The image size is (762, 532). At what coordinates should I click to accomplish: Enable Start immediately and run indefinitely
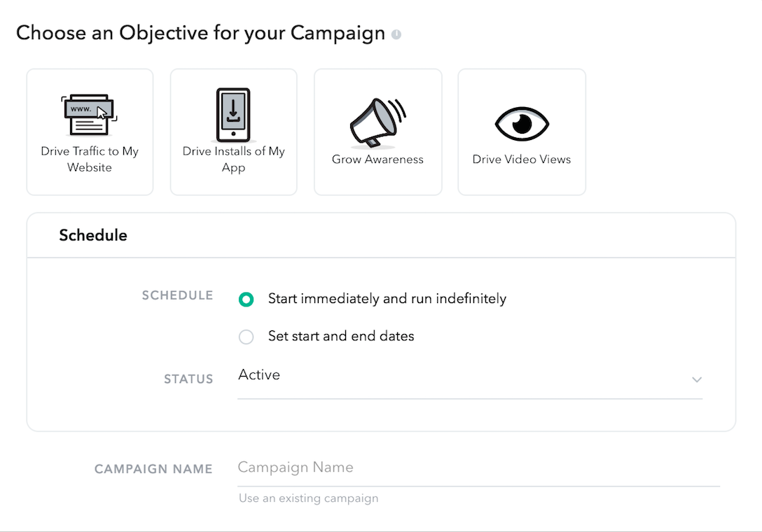click(x=246, y=299)
